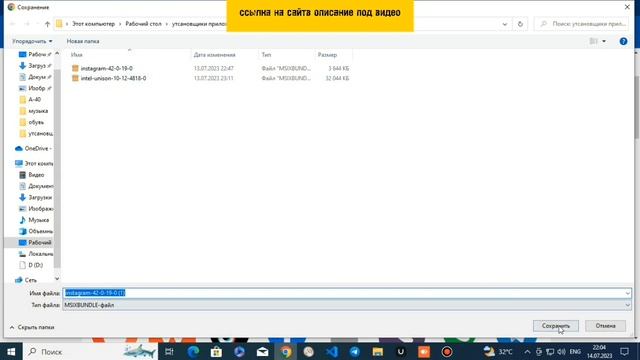Click the back navigation arrow

(13, 24)
